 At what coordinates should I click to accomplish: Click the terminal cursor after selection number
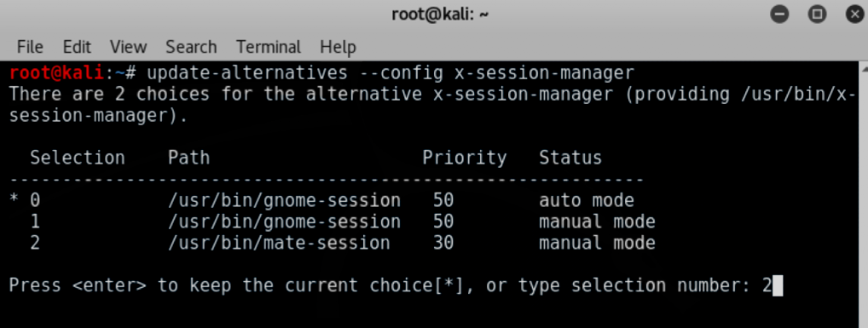tap(778, 286)
